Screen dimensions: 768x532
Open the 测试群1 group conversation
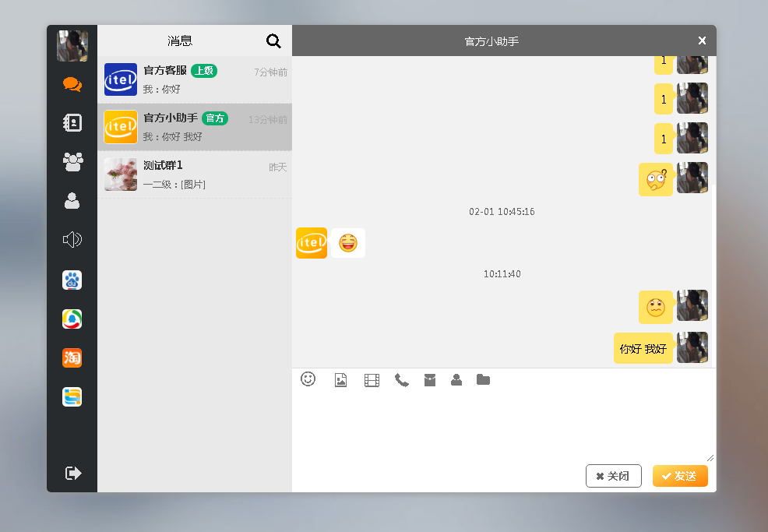(193, 174)
